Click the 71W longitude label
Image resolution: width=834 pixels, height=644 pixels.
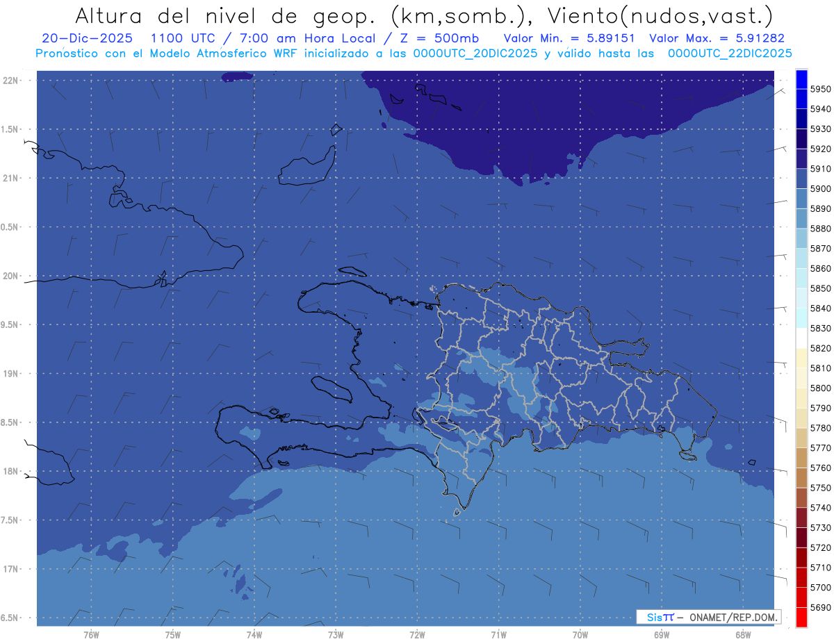click(x=499, y=635)
